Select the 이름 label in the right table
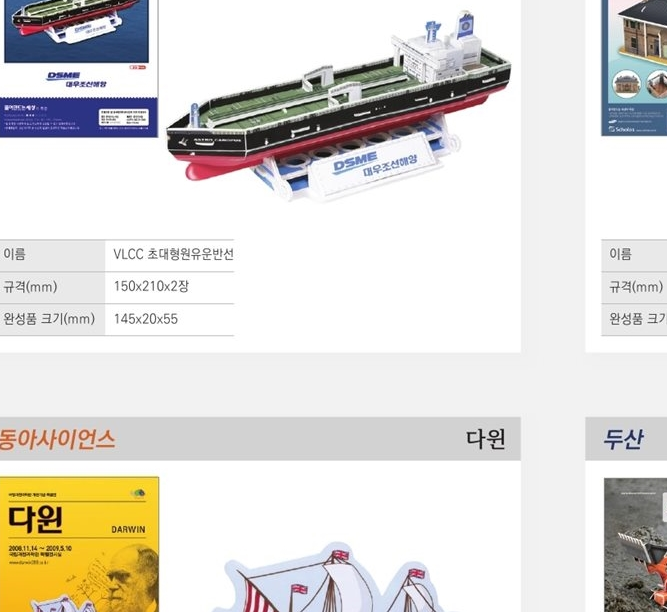Image resolution: width=667 pixels, height=612 pixels. (x=620, y=254)
